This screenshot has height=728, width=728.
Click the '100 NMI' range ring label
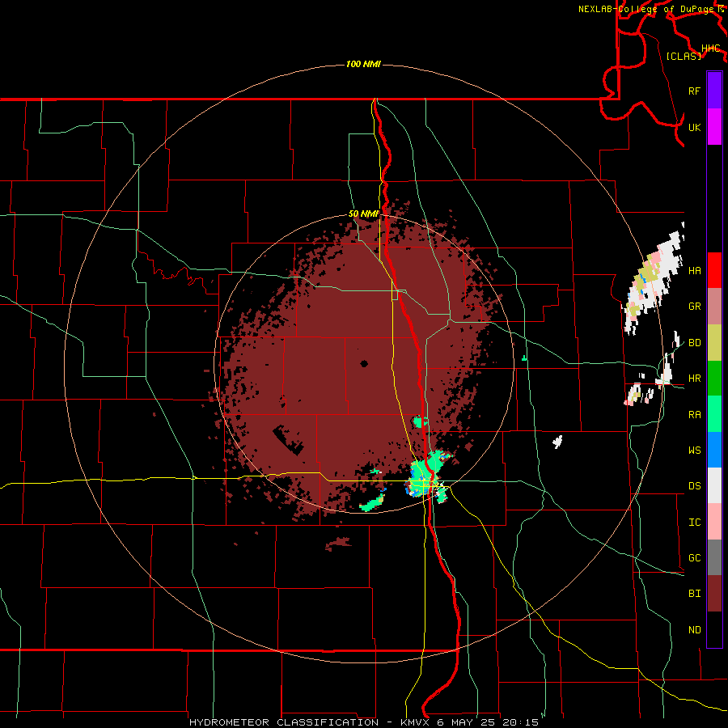click(363, 64)
